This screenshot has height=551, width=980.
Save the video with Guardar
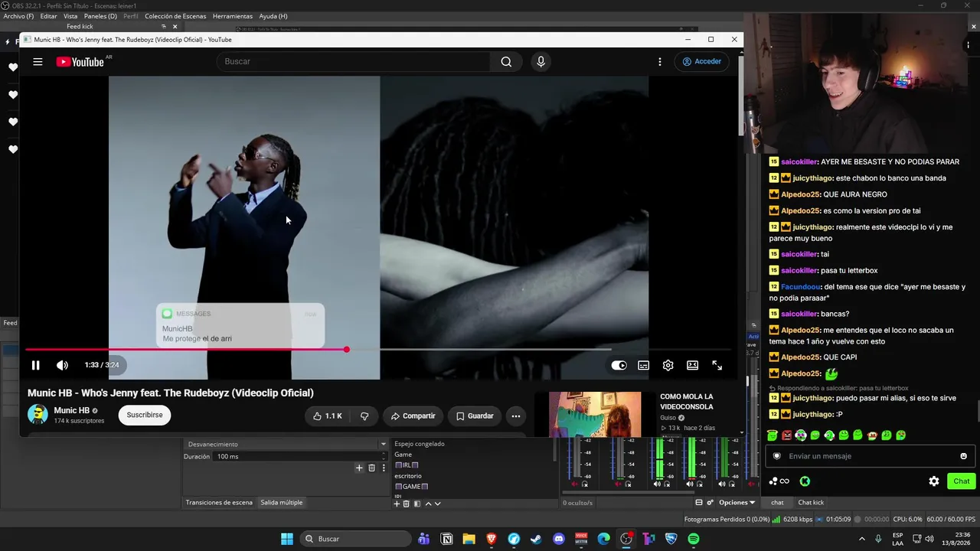click(x=475, y=416)
